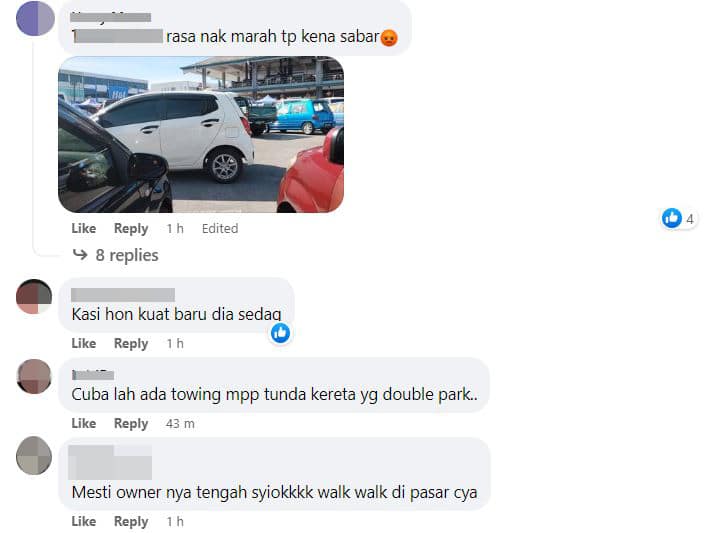This screenshot has height=533, width=727.
Task: Open the parked cars photo attachment
Action: point(201,134)
